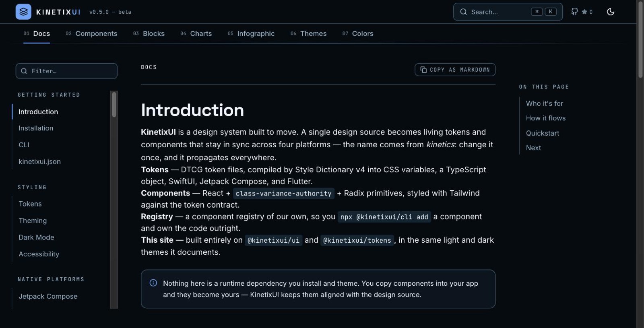Jump to the Quickstart section
644x328 pixels.
[543, 133]
